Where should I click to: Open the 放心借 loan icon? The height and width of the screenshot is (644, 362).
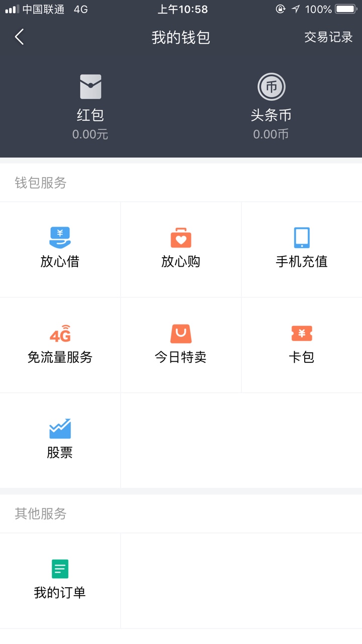tap(60, 237)
